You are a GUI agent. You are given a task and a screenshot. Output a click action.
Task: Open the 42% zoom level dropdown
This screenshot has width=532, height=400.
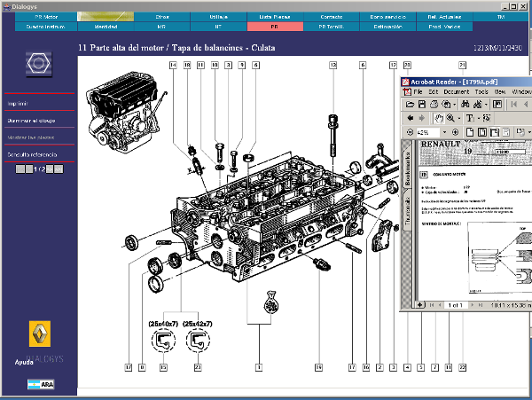tap(445, 132)
